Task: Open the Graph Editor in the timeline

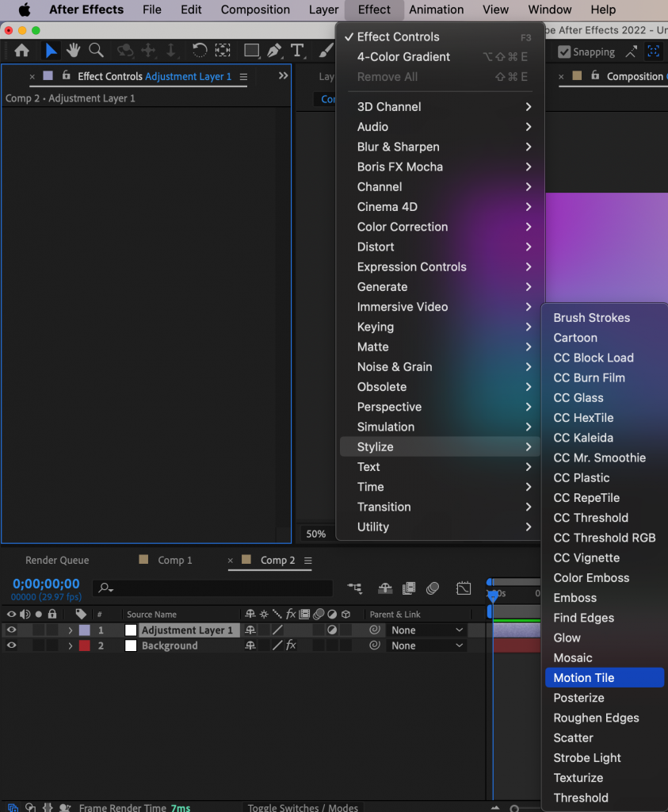Action: [464, 588]
